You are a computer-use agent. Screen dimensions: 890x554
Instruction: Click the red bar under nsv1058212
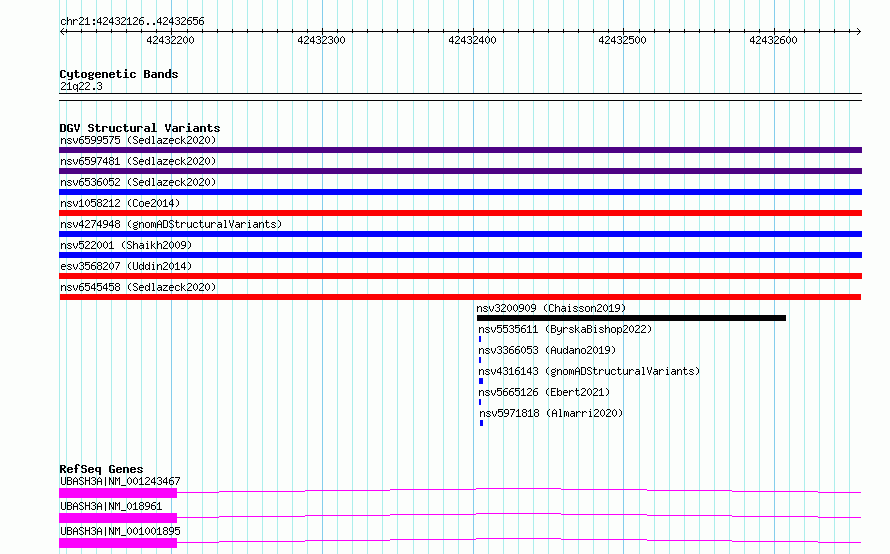pos(460,213)
